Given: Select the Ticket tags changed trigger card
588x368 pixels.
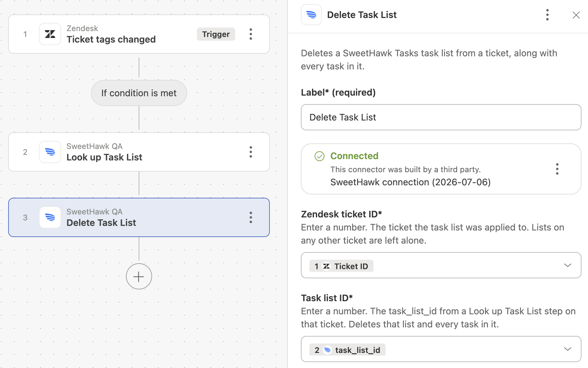Looking at the screenshot, I should pos(139,34).
